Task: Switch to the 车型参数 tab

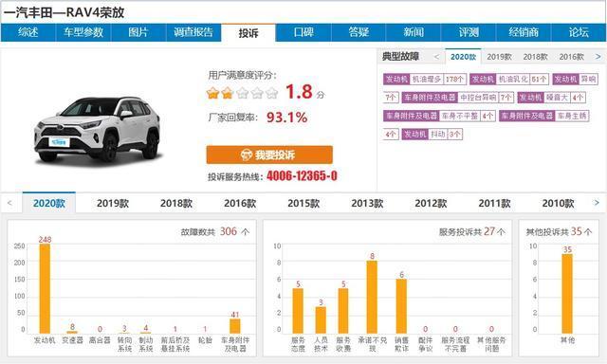Action: [x=83, y=32]
